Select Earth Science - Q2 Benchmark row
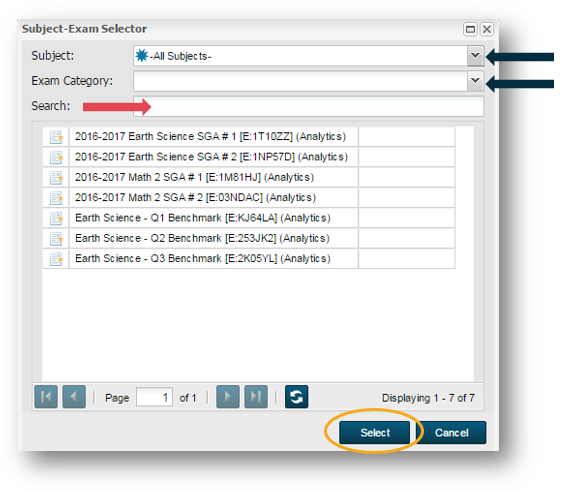This screenshot has width=569, height=491. (249, 238)
